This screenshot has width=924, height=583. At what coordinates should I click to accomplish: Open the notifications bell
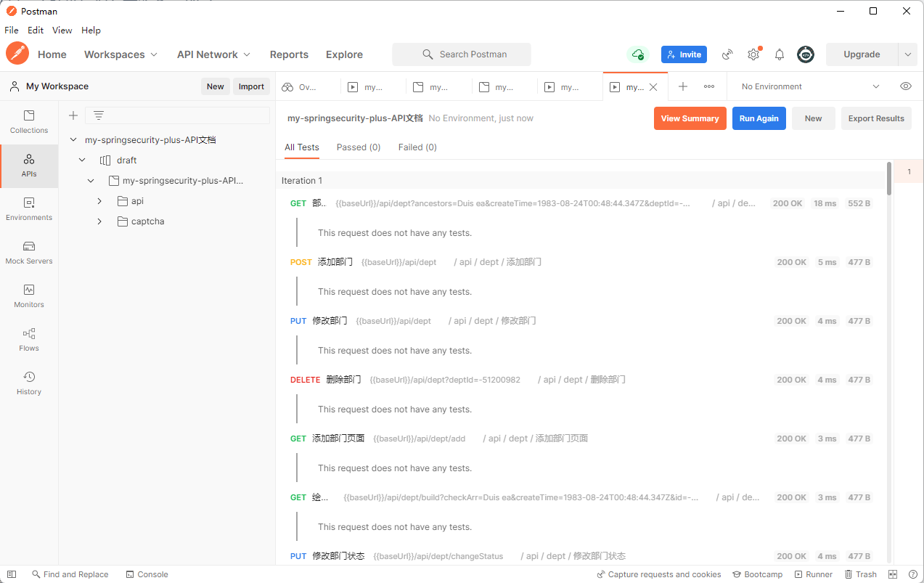tap(780, 54)
